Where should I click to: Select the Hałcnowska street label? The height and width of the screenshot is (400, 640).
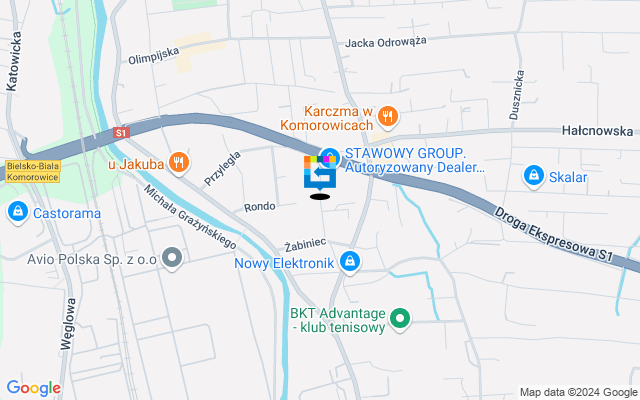pos(598,131)
